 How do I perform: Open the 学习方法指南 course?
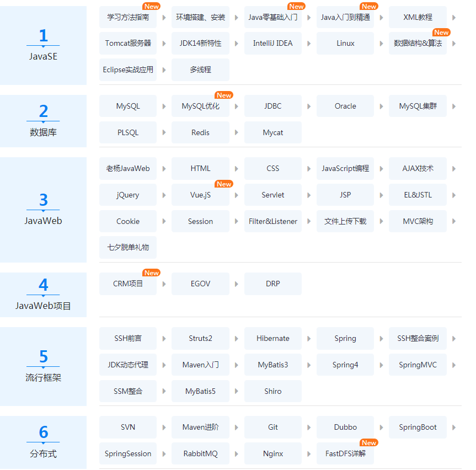point(128,17)
